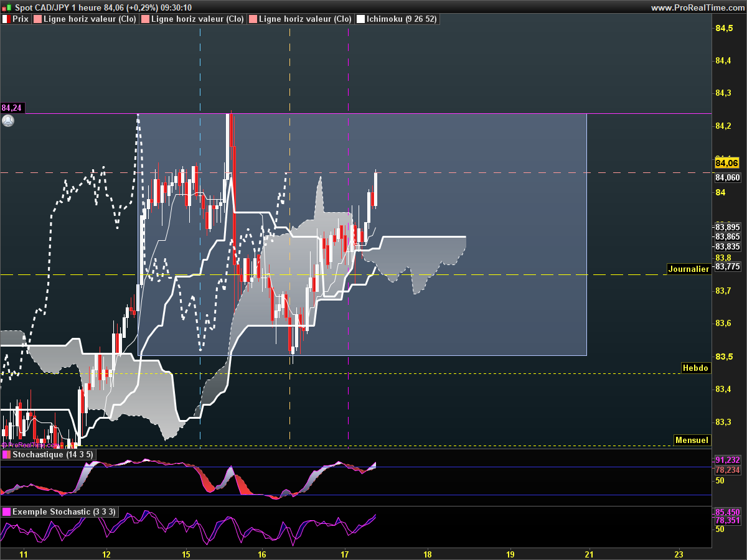Open the alert bell under the 84,24 label
Screen dimensions: 747x560
(x=7, y=121)
